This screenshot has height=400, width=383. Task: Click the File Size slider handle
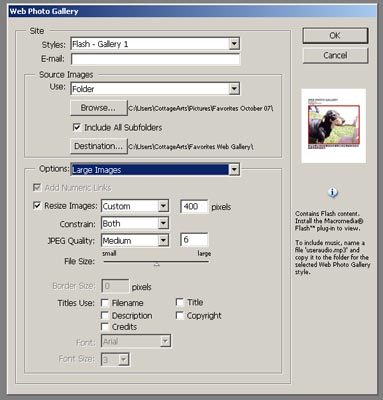click(x=157, y=264)
